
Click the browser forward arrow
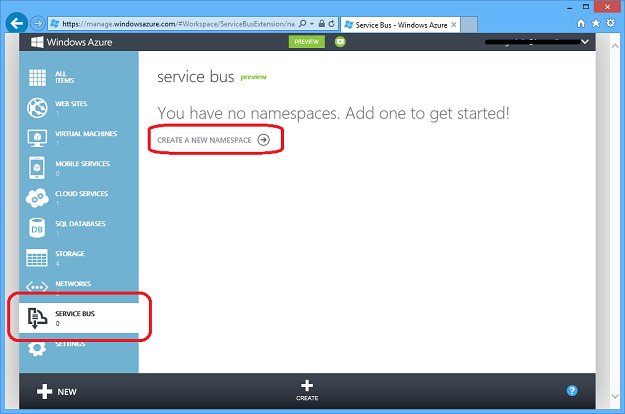point(38,24)
